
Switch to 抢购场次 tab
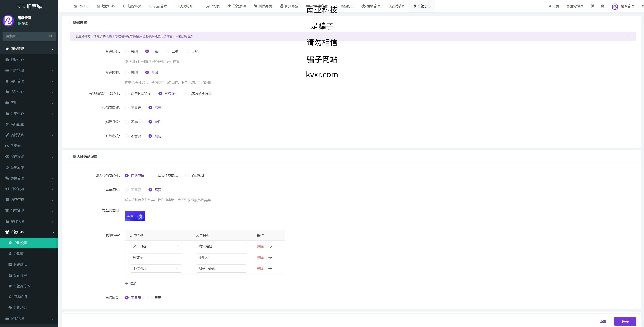132,6
